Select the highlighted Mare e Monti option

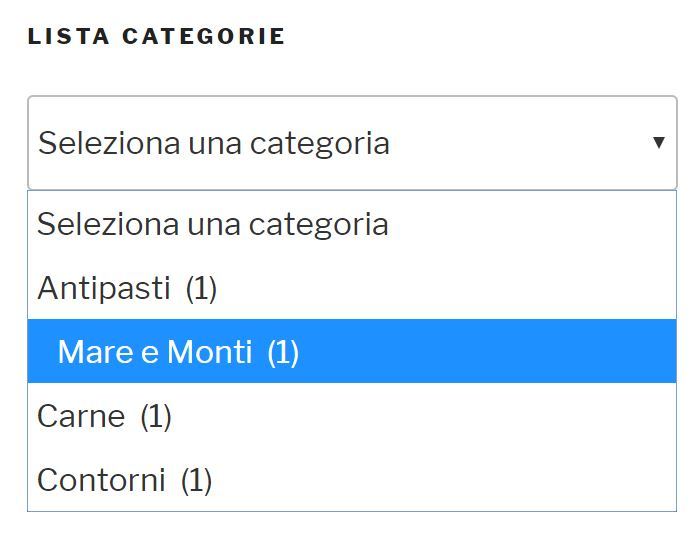(352, 351)
